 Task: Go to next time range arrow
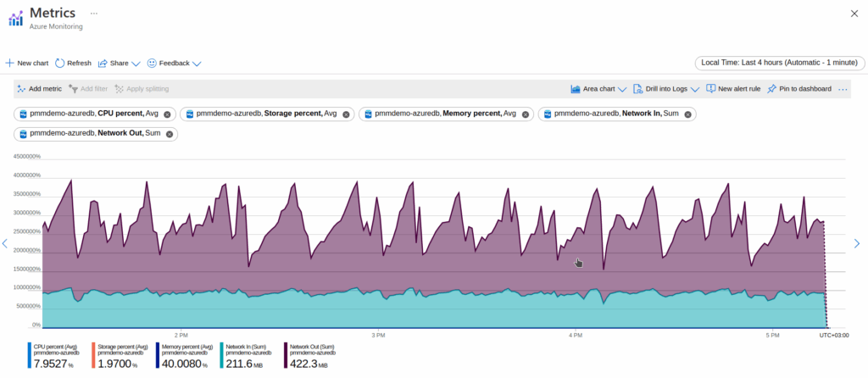[x=856, y=244]
